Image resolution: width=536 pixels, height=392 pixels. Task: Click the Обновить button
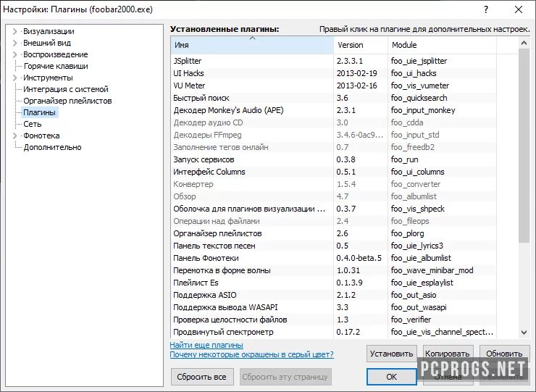(x=504, y=354)
